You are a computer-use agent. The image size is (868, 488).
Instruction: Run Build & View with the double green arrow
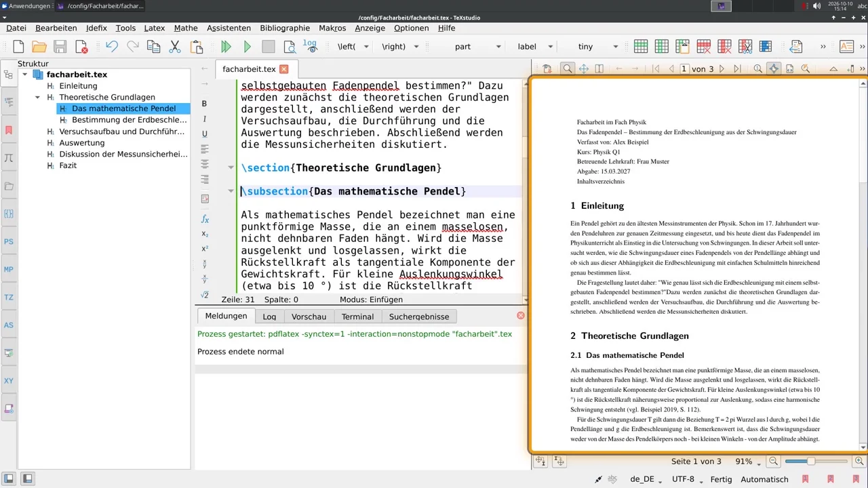(x=226, y=47)
